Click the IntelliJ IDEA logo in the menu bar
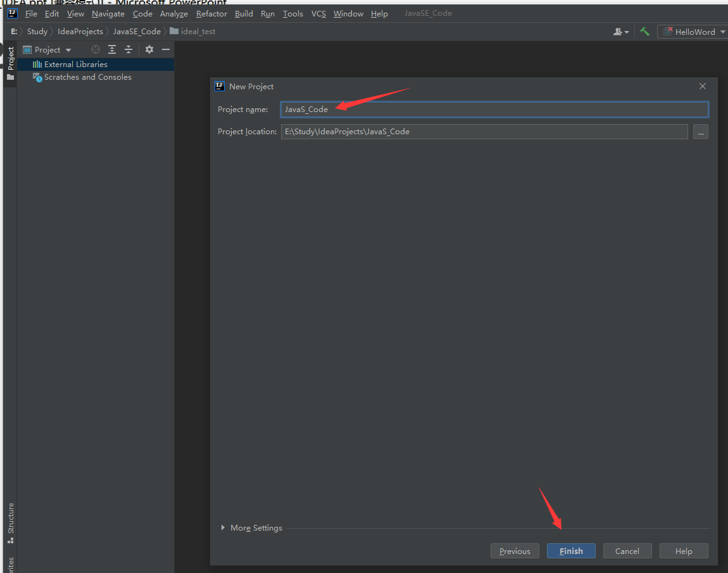Screen dimensions: 728x573 click(x=12, y=13)
